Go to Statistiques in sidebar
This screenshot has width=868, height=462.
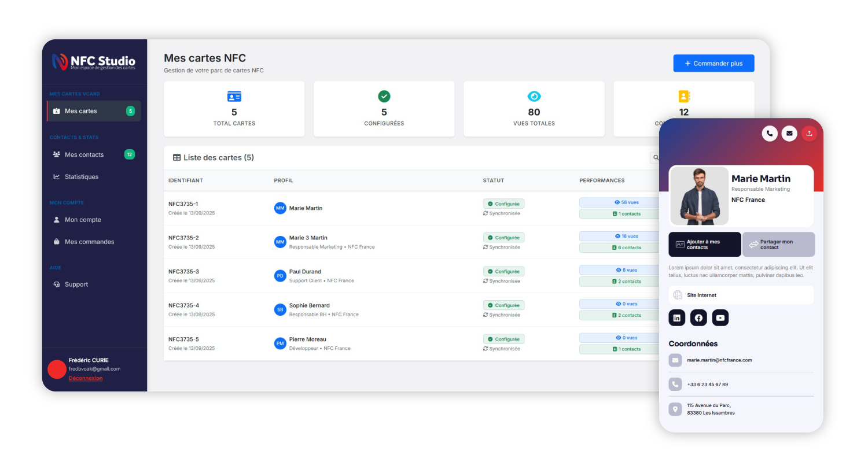[82, 177]
